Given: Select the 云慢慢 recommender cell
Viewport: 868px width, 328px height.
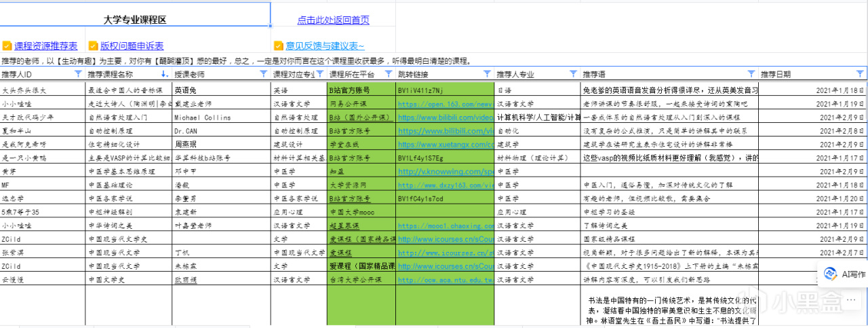Looking at the screenshot, I should pos(43,280).
